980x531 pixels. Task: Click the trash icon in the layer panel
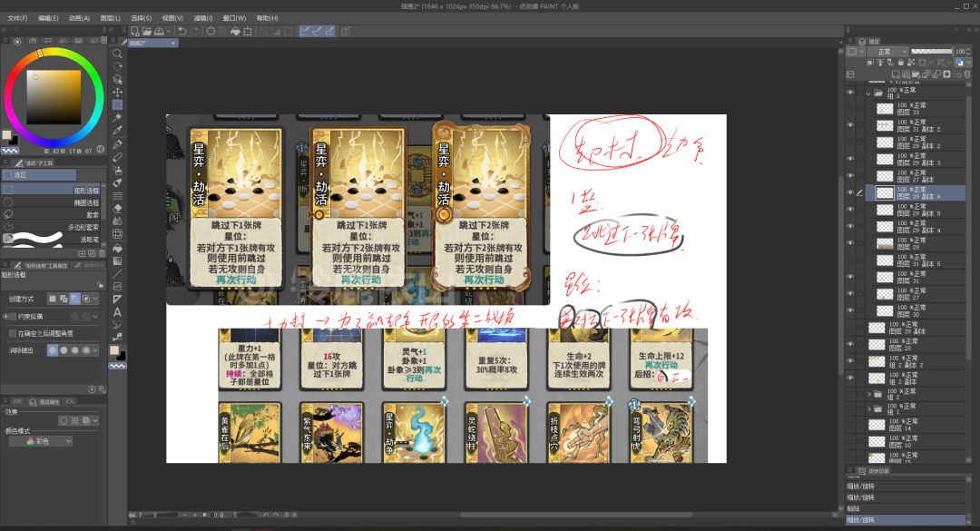(967, 74)
